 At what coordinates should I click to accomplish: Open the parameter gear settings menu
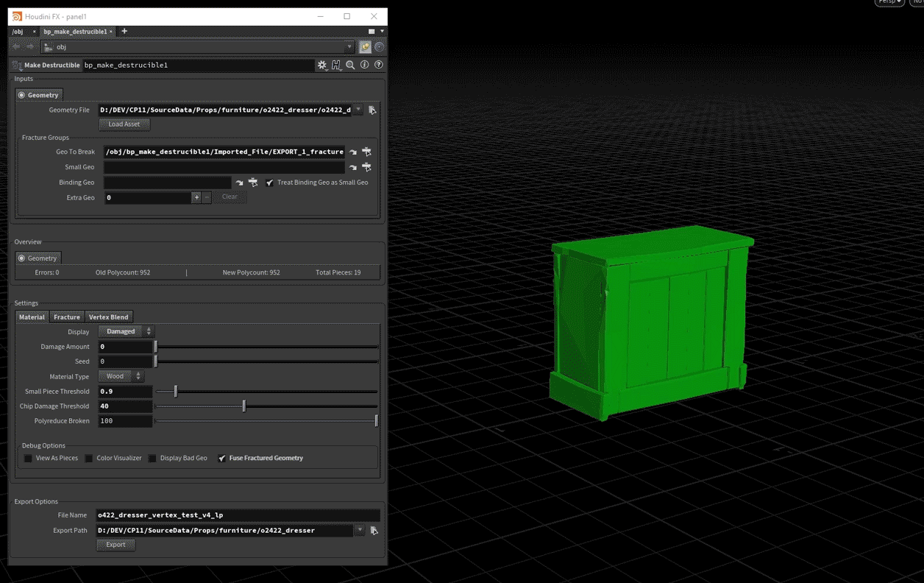(322, 65)
